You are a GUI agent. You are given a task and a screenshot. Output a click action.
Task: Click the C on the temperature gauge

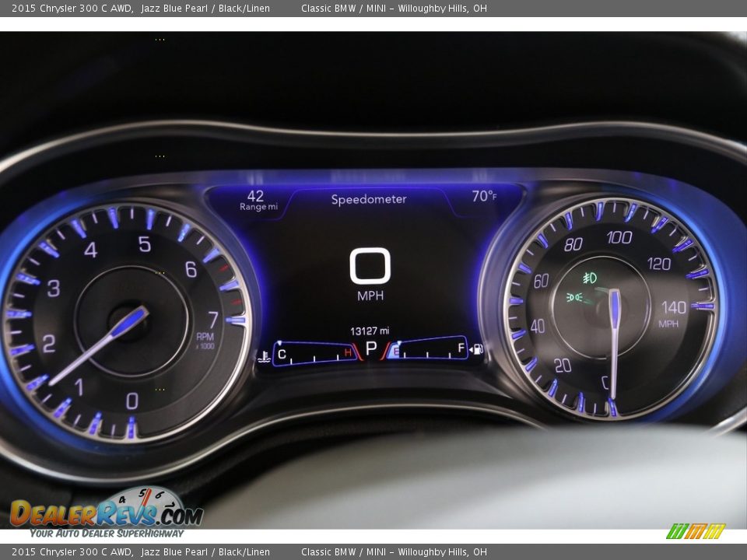282,354
